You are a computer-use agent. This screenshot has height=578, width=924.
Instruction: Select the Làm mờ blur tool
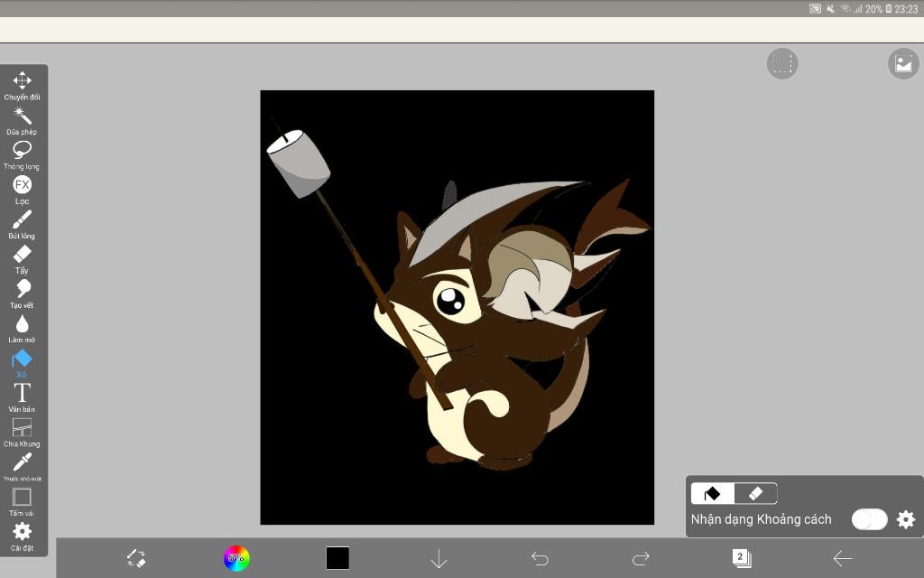[22, 329]
